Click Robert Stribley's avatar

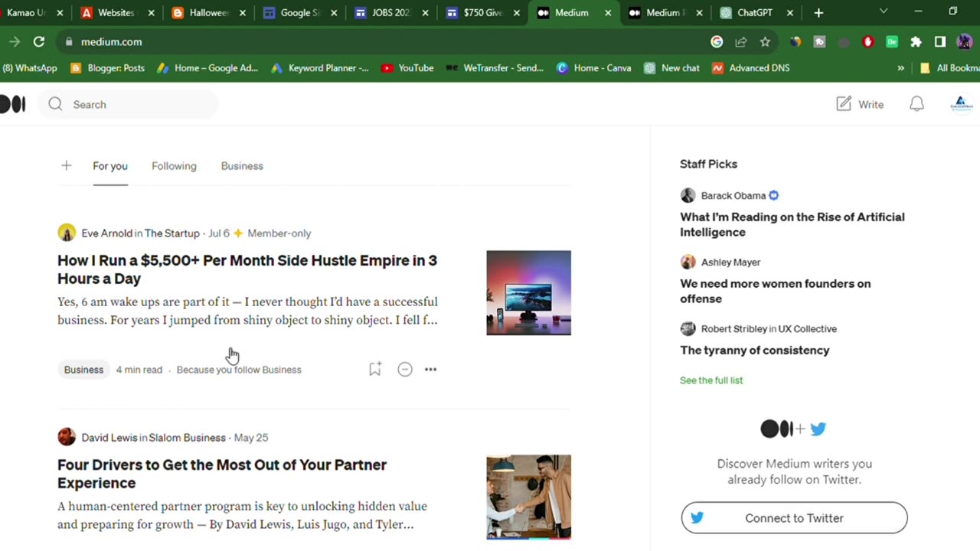688,328
